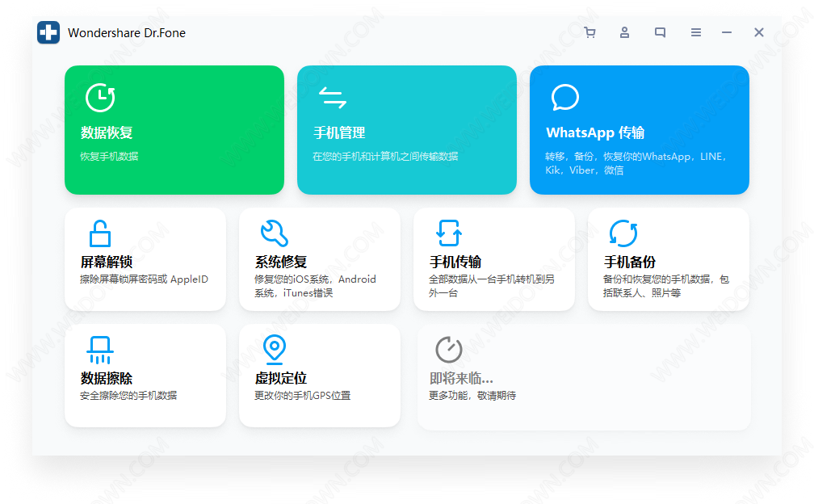Click the 更改你的手机GPS位置 description
Image resolution: width=814 pixels, height=504 pixels.
[303, 396]
